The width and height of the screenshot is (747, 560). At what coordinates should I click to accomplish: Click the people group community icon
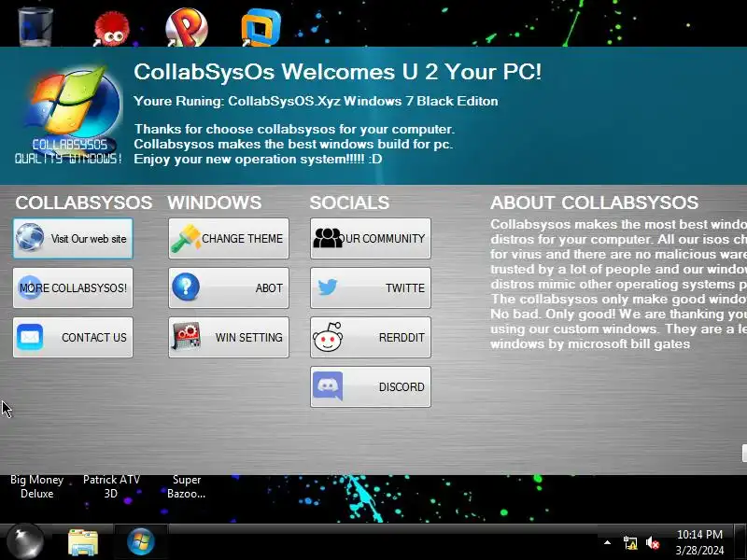328,238
